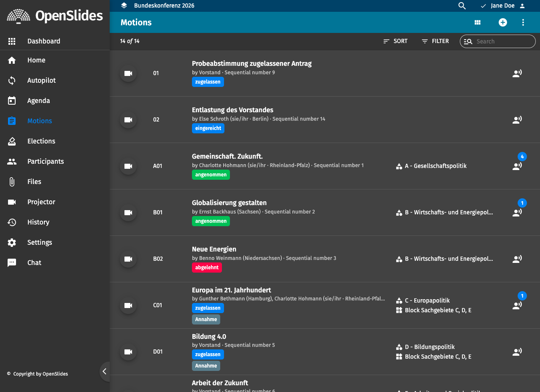Project motion 01 with projector icon
The height and width of the screenshot is (392, 540).
[x=128, y=73]
